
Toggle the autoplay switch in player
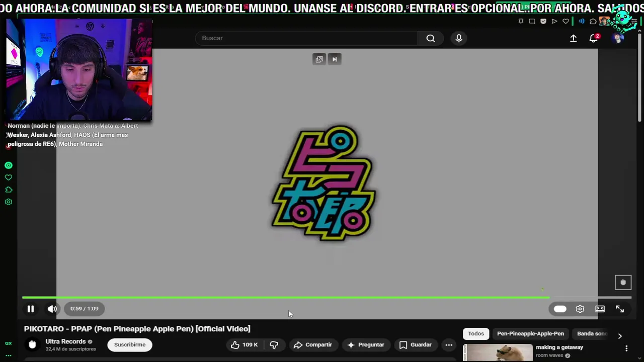560,309
